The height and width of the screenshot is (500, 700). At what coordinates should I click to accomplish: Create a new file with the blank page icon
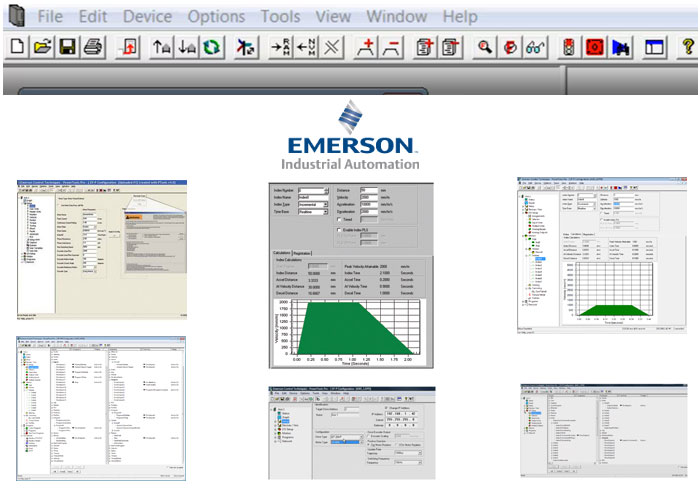[x=17, y=47]
